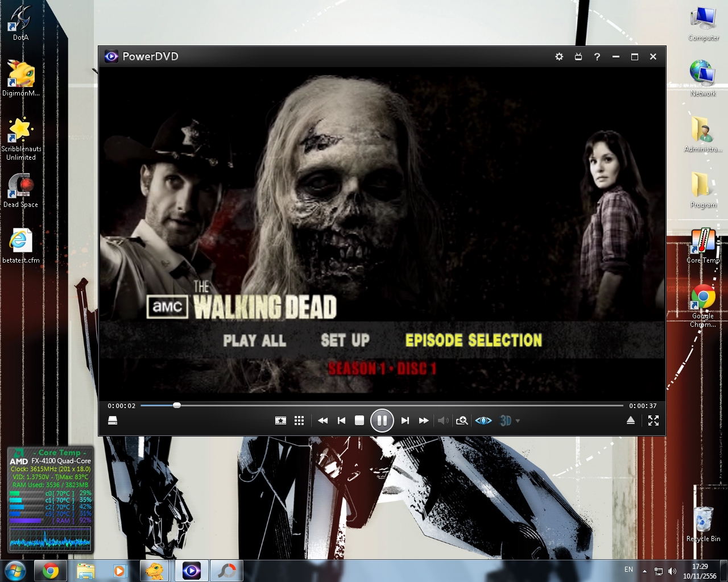This screenshot has height=582, width=728.
Task: Launch Core Temp desktop shortcut
Action: 703,246
